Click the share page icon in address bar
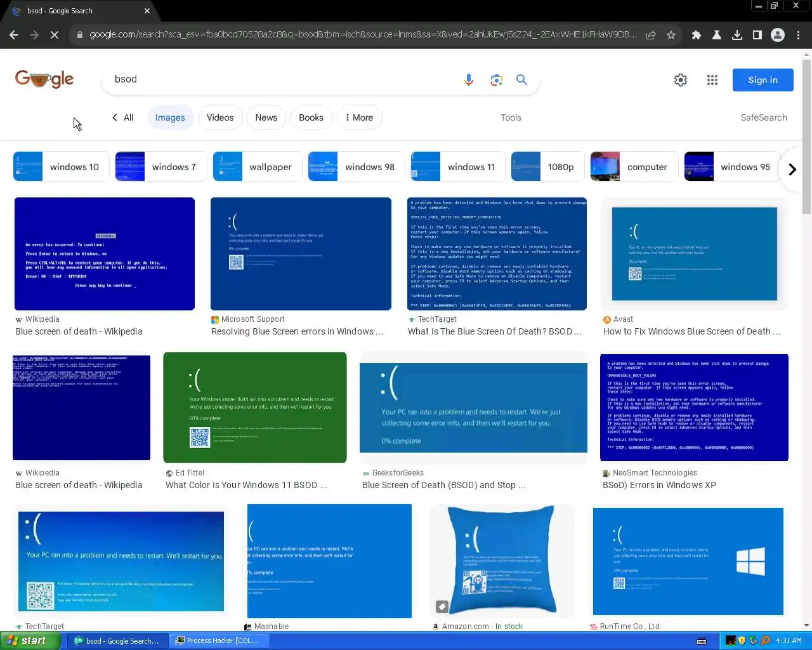This screenshot has height=650, width=812. [x=651, y=35]
